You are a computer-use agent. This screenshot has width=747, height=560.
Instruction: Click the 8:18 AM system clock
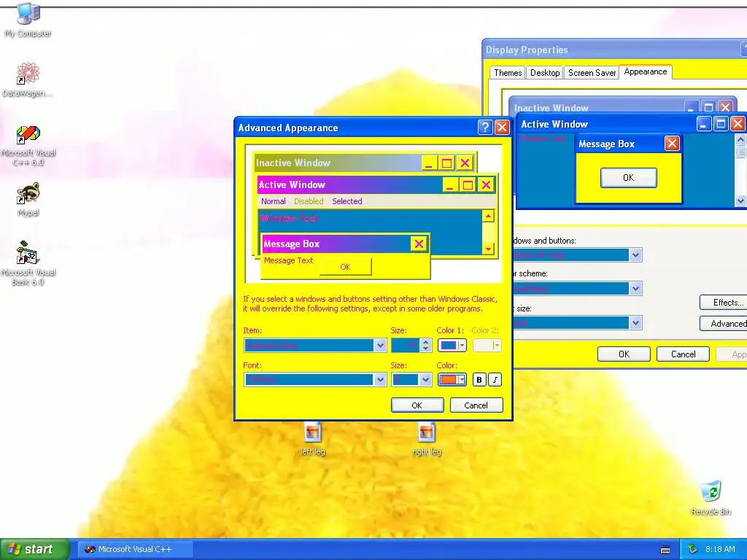pos(720,549)
